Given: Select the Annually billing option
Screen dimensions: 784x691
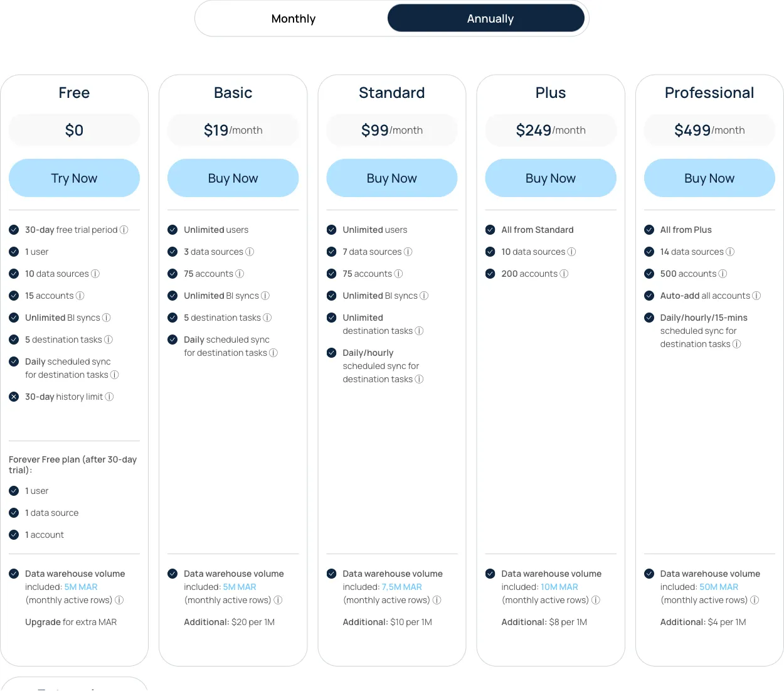Looking at the screenshot, I should point(490,18).
